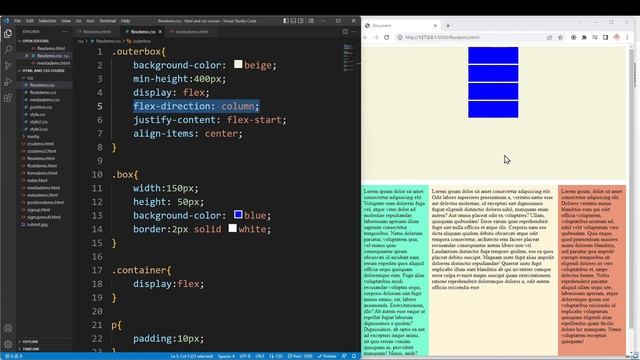Click the Explorer more actions ellipsis

click(x=65, y=31)
